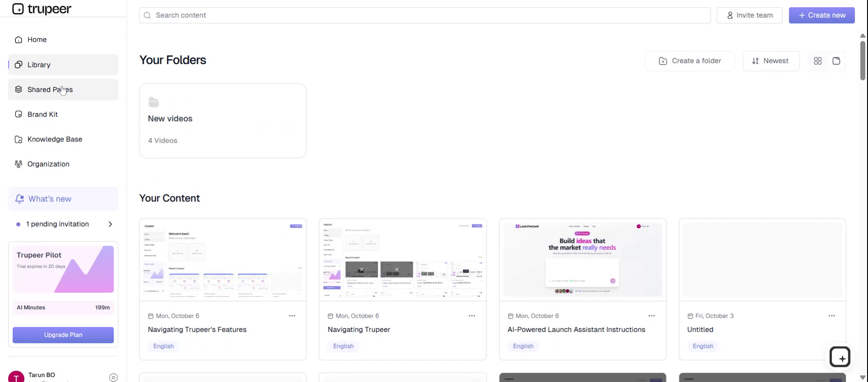The height and width of the screenshot is (382, 868).
Task: Open Navigating Trupeer's Features thumbnail
Action: pyautogui.click(x=223, y=260)
